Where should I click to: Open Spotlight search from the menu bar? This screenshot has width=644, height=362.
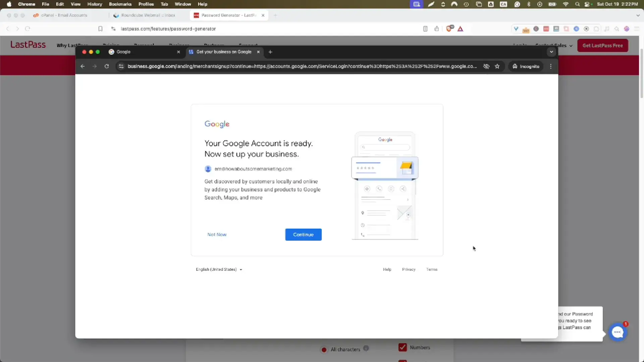click(577, 4)
